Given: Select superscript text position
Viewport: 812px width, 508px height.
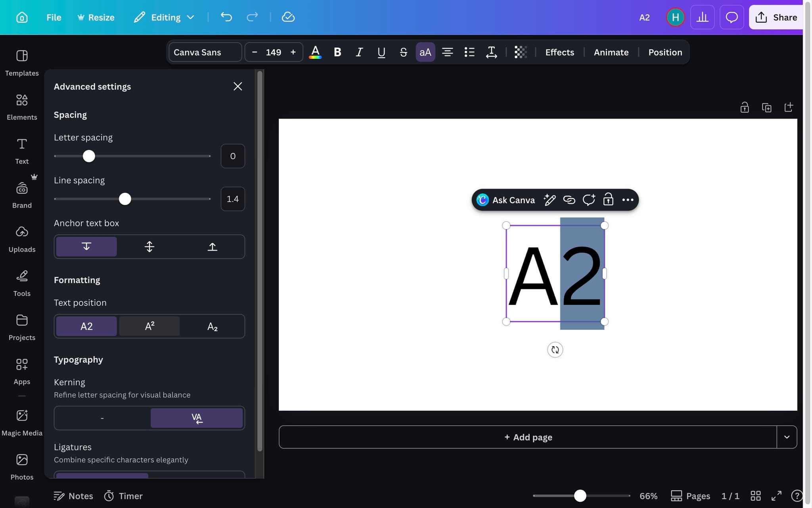Looking at the screenshot, I should pyautogui.click(x=149, y=326).
